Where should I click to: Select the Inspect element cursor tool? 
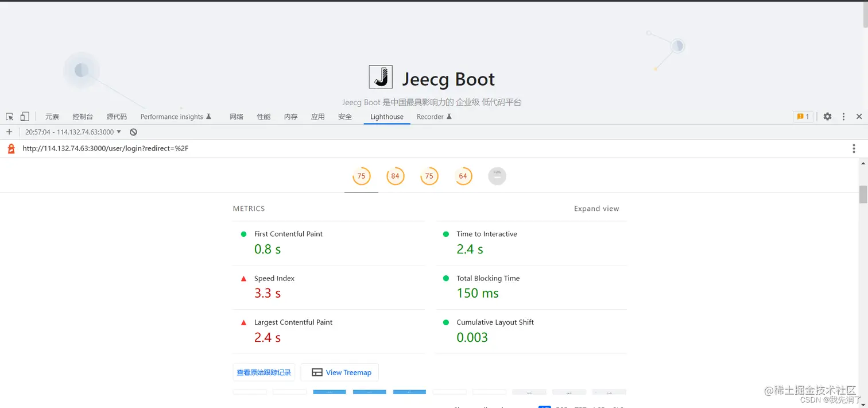coord(9,116)
